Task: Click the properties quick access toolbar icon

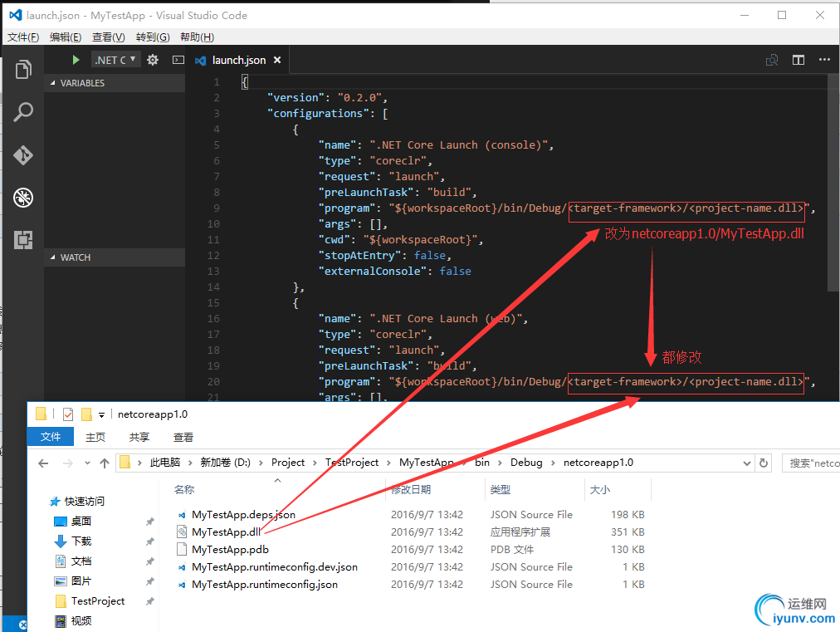Action: 68,414
